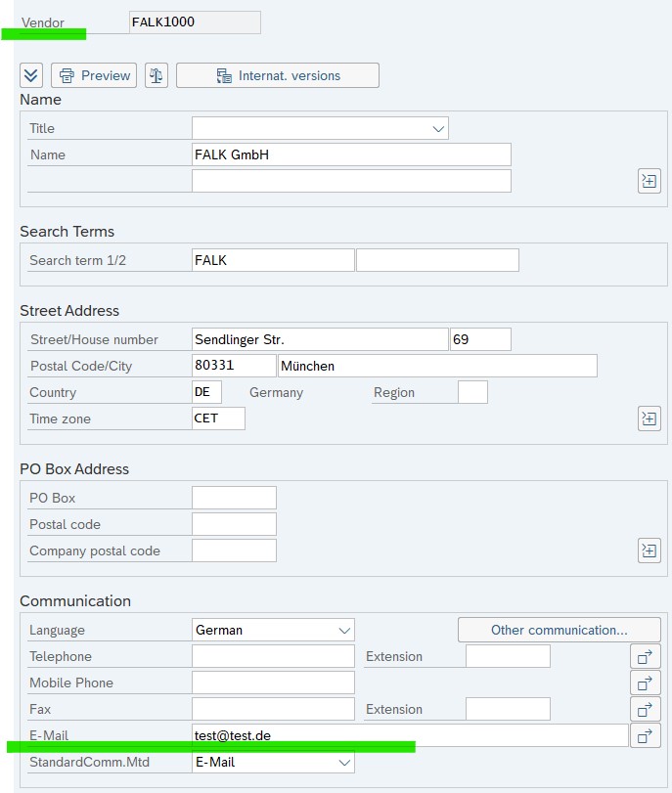Click the Postal Code/City label
The image size is (672, 793).
(x=81, y=366)
